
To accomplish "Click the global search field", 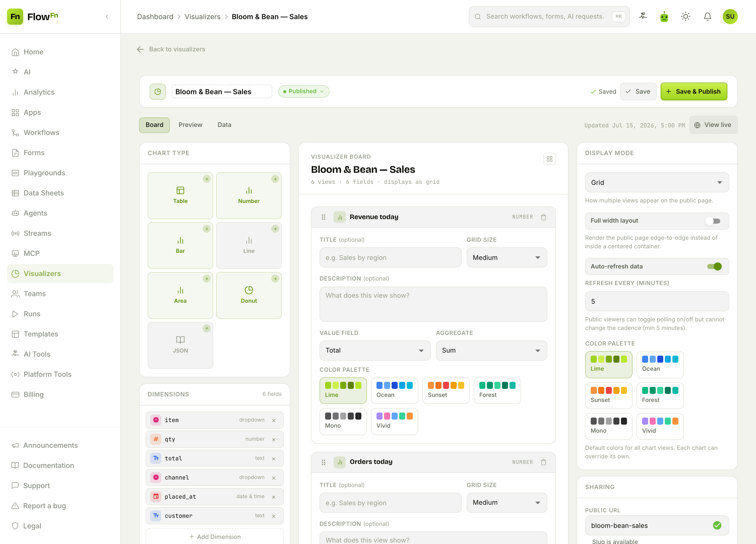I will point(549,16).
